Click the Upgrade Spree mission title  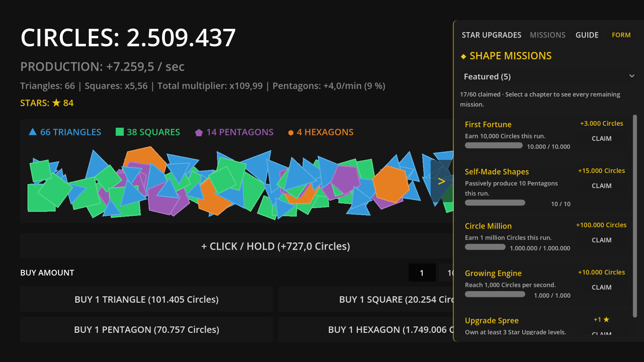click(492, 321)
